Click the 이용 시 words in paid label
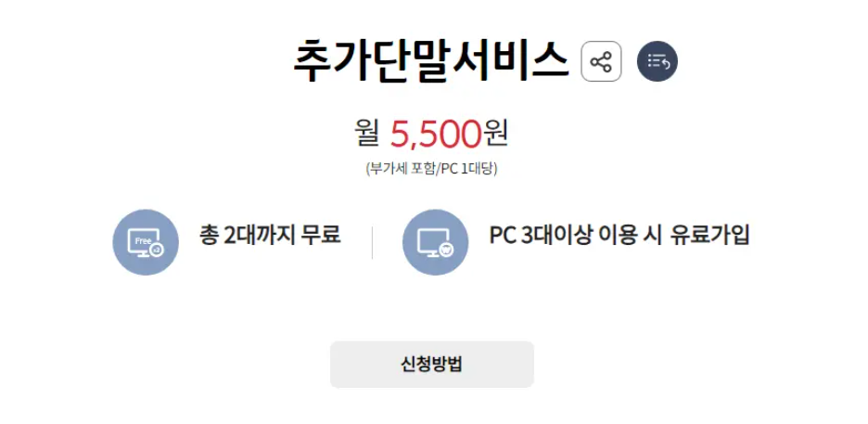The width and height of the screenshot is (868, 424). click(x=630, y=236)
